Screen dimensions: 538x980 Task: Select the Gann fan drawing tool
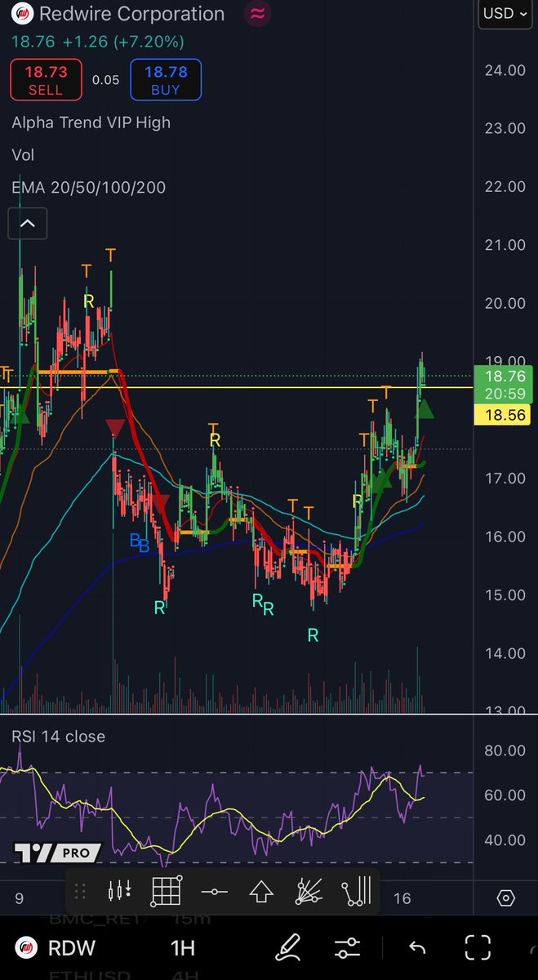pos(309,891)
